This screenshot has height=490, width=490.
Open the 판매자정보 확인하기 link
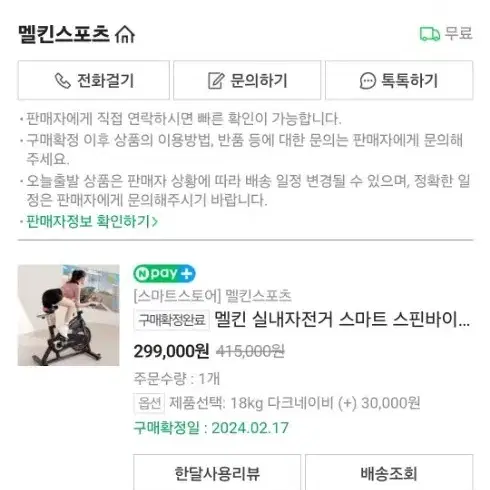tap(88, 221)
